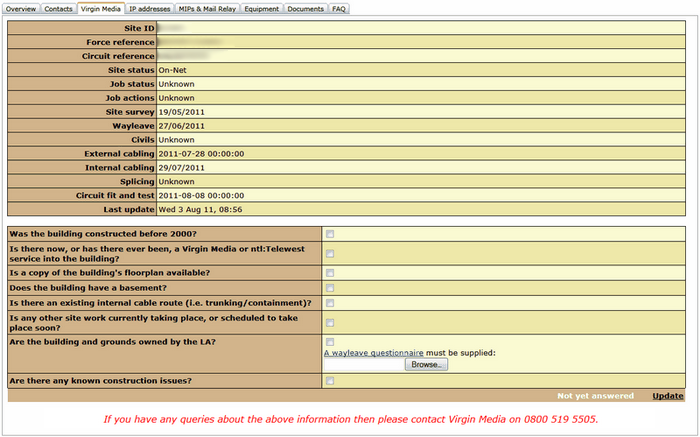700x437 pixels.
Task: Click the Browse button for file upload
Action: coord(426,365)
